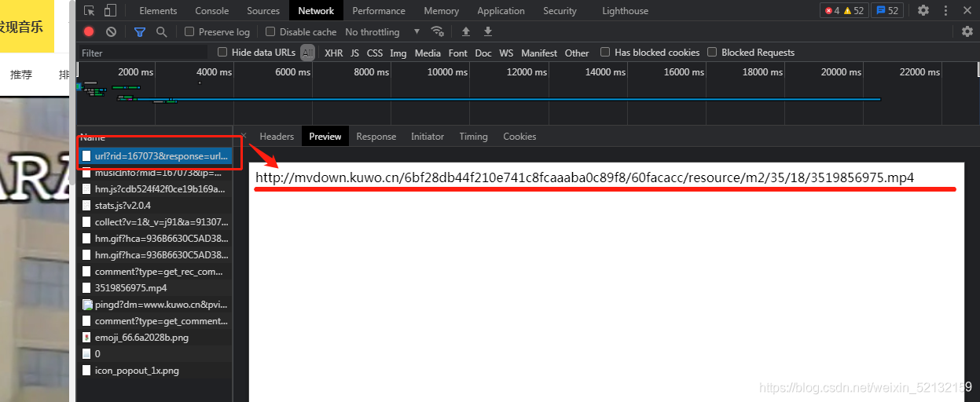Clear the network log
980x402 pixels.
(112, 31)
